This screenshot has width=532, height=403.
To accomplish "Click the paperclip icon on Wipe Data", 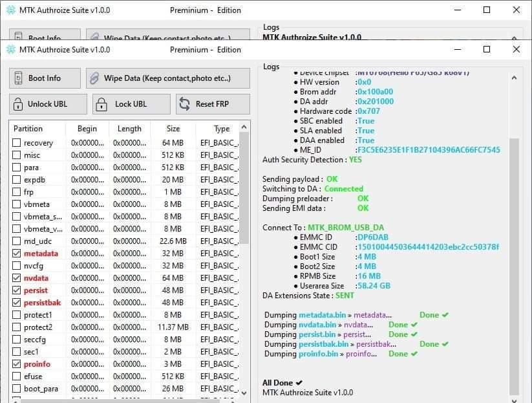I will click(x=94, y=78).
